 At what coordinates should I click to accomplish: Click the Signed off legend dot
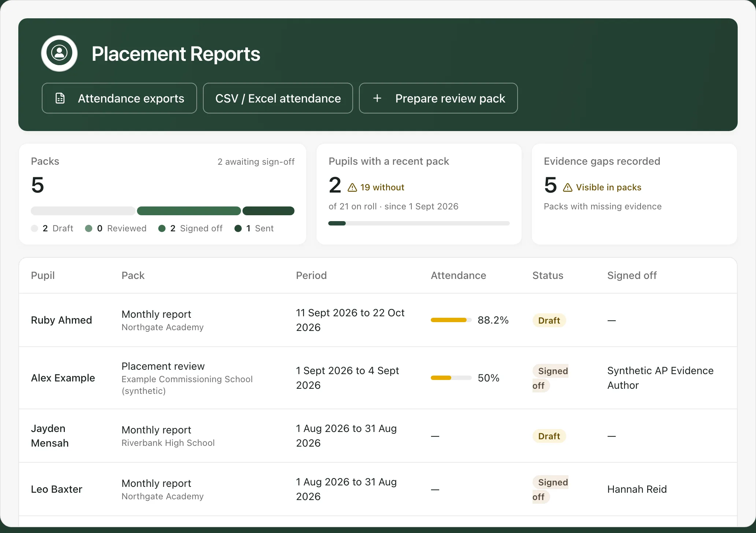[x=162, y=228]
